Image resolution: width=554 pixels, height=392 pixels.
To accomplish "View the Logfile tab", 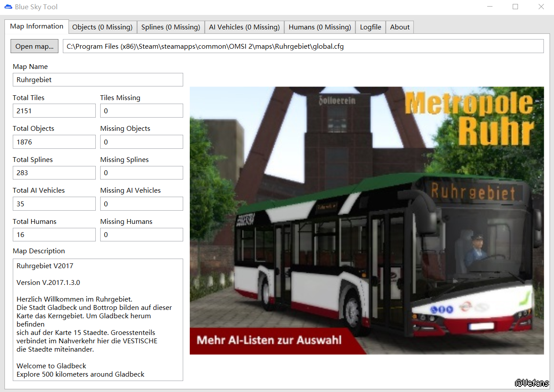I will (370, 27).
